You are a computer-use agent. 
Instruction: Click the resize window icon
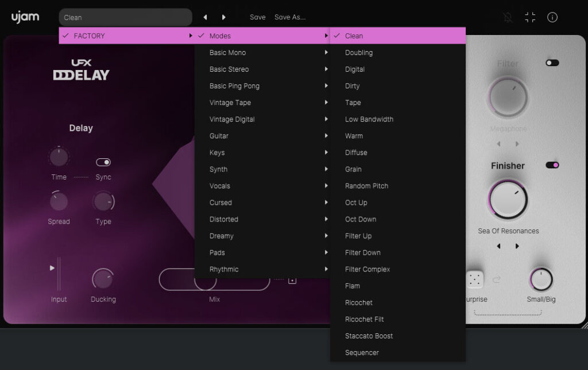click(x=530, y=17)
